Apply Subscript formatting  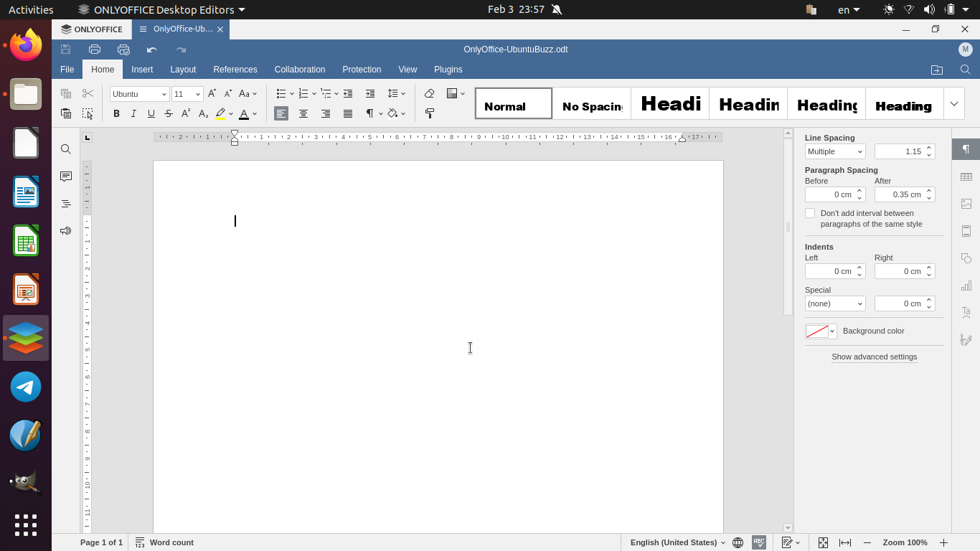pyautogui.click(x=203, y=113)
